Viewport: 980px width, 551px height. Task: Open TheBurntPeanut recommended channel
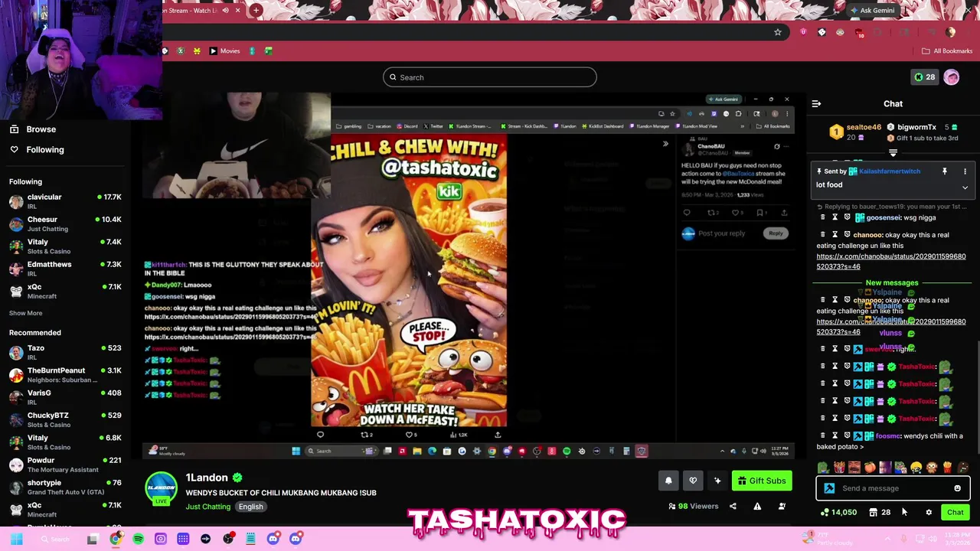65,375
